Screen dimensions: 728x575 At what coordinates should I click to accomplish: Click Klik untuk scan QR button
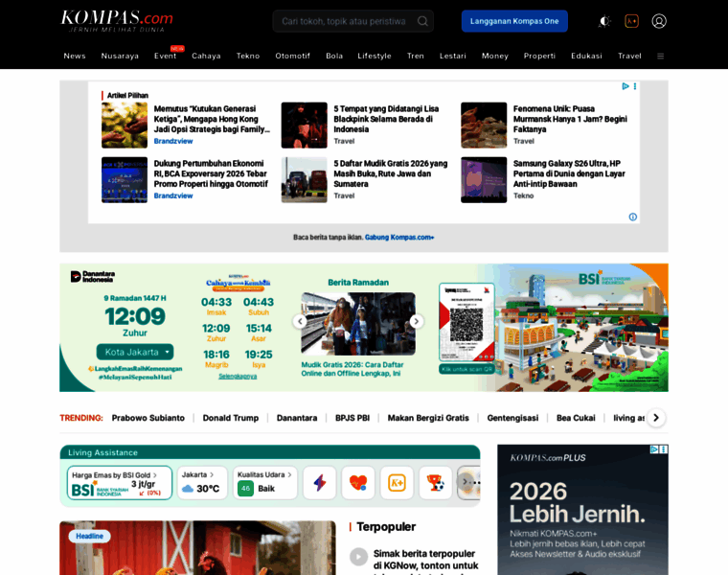(466, 369)
